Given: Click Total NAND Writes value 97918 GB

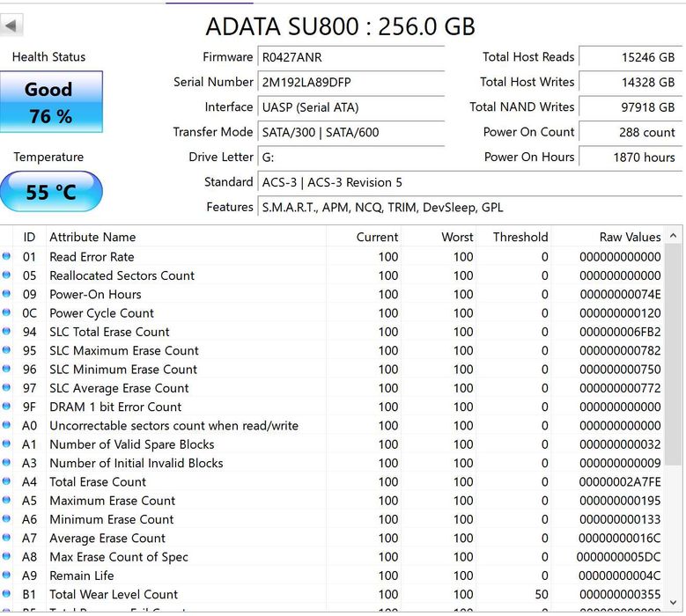Looking at the screenshot, I should pos(631,107).
